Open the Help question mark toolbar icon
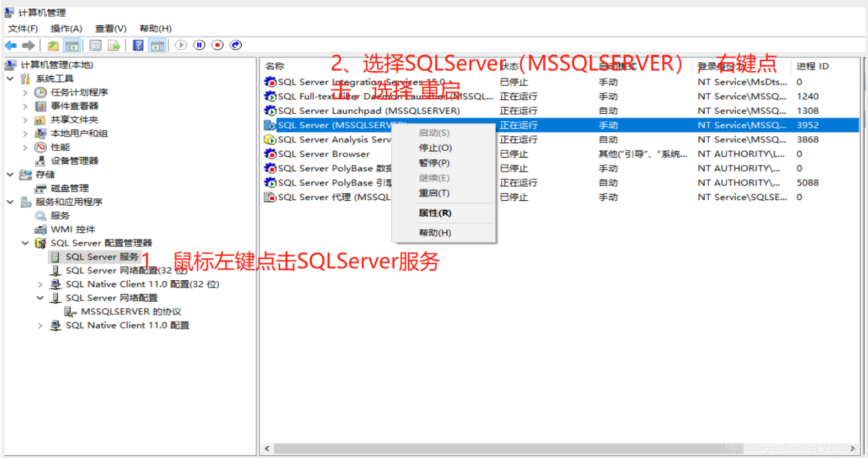This screenshot has height=458, width=868. (138, 45)
